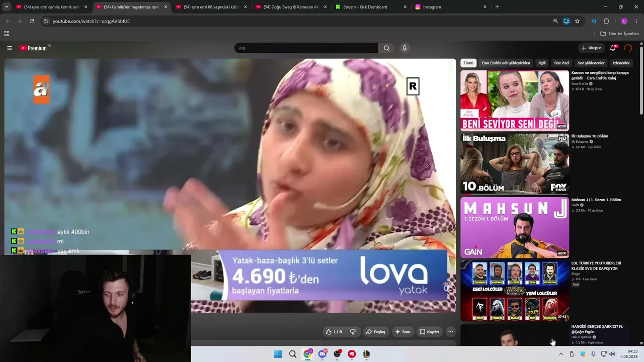This screenshot has height=362, width=644.
Task: Click the 'Paylaş' share button
Action: (376, 332)
